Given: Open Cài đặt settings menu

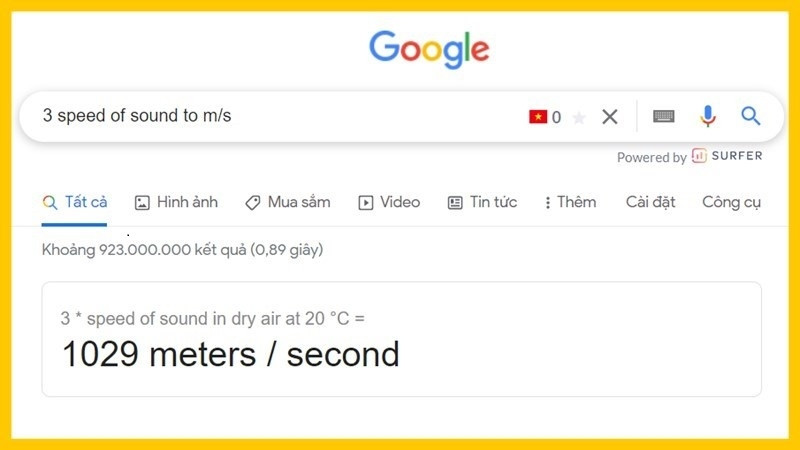Looking at the screenshot, I should tap(650, 202).
